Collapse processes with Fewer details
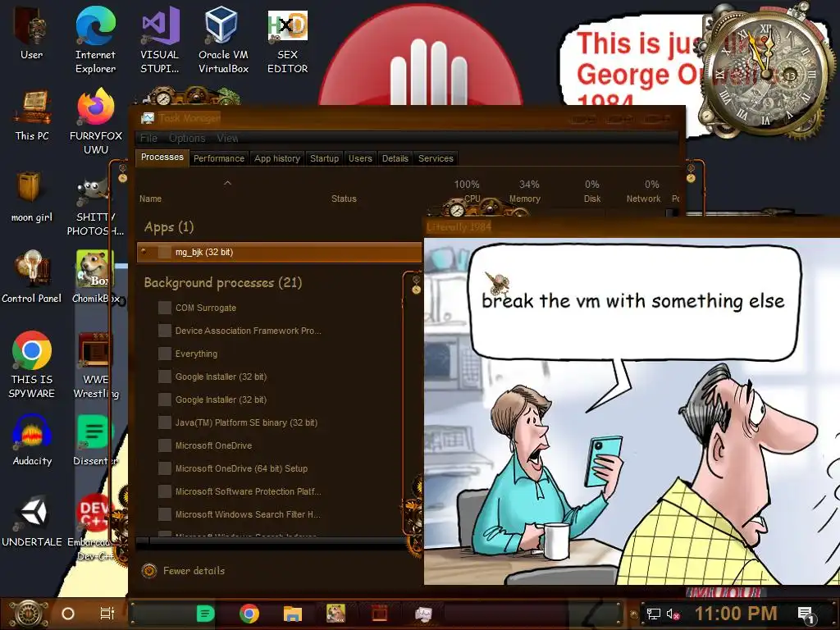840x630 pixels. click(183, 571)
